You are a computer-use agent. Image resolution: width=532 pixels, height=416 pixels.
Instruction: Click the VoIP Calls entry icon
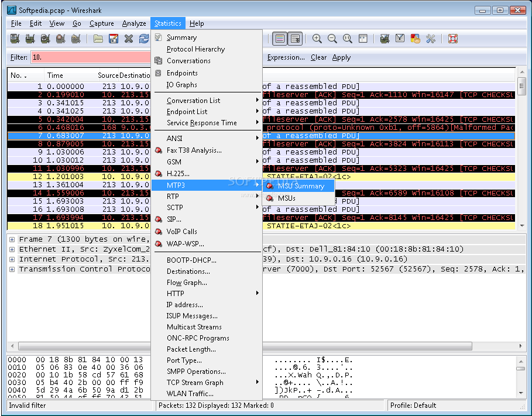point(159,232)
